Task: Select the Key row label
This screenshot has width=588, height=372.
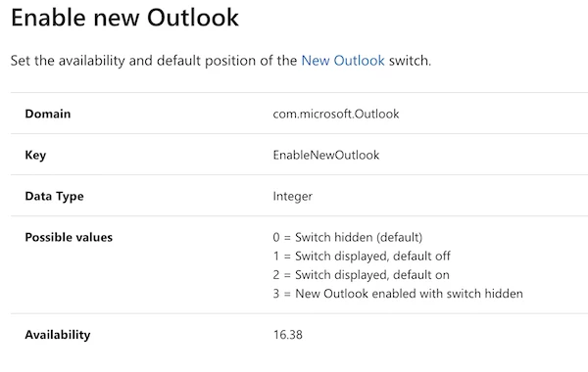Action: 35,155
